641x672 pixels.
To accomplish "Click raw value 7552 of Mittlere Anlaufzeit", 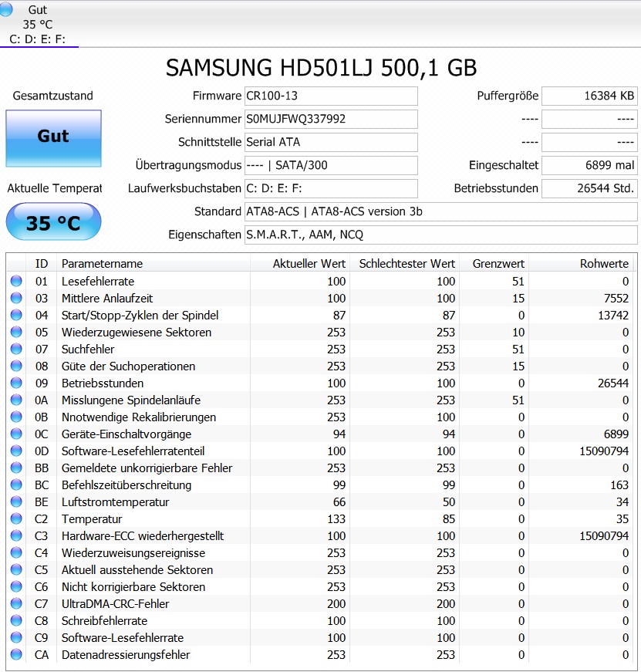I will click(x=616, y=299).
